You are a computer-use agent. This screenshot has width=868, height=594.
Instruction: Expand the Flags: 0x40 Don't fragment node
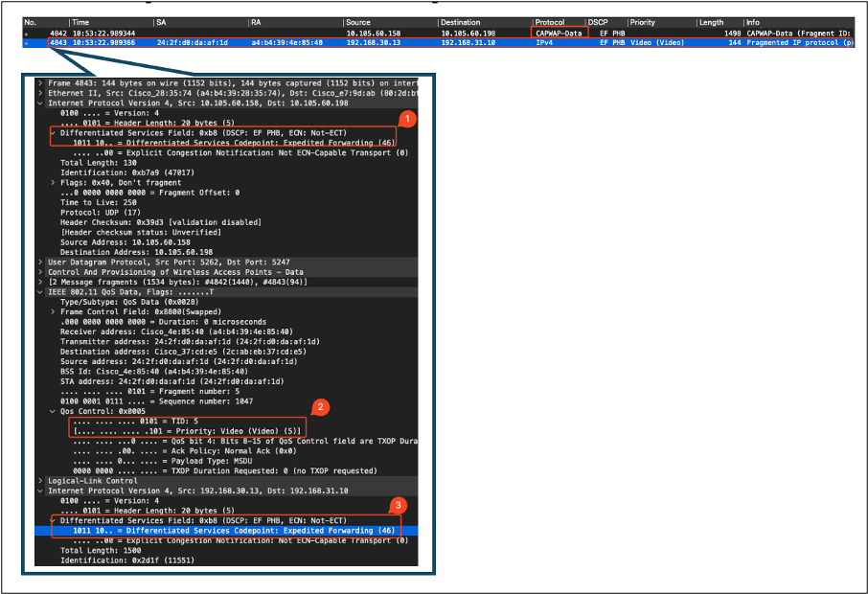coord(53,183)
